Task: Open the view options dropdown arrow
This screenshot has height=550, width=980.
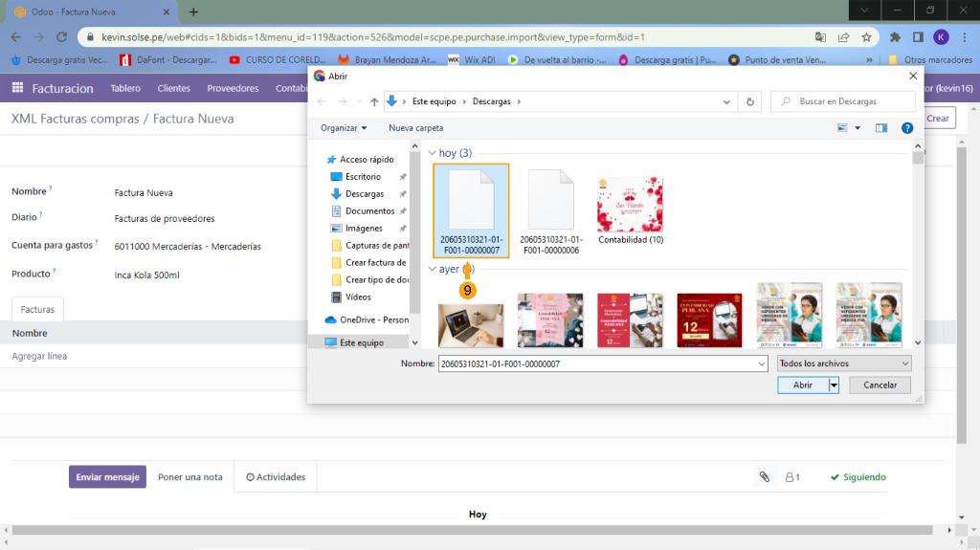Action: (x=857, y=127)
